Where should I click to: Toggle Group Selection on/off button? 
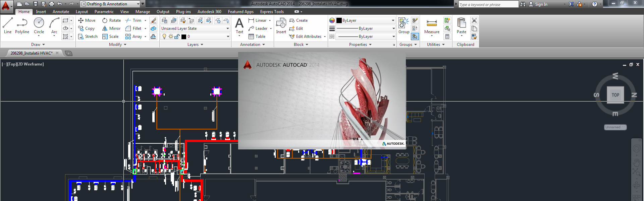coord(415,37)
